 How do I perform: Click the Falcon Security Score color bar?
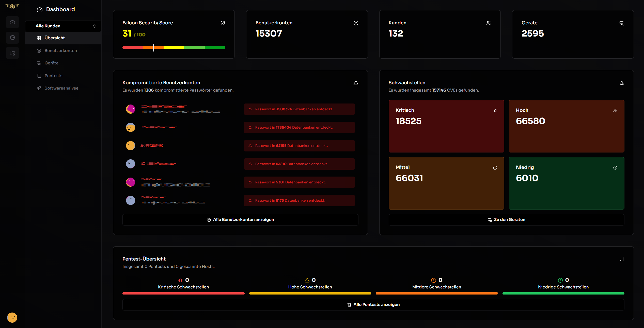click(174, 47)
